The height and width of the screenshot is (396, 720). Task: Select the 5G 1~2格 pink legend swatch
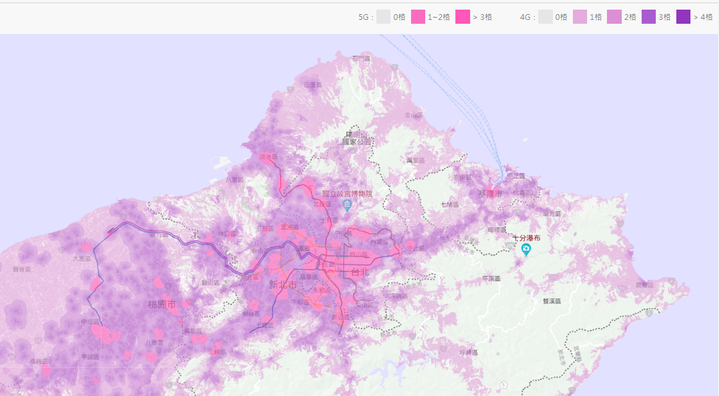(418, 17)
